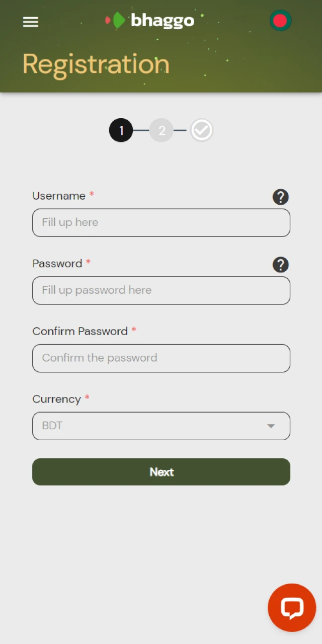Viewport: 322px width, 644px height.
Task: Open the Username help tooltip icon
Action: (280, 197)
